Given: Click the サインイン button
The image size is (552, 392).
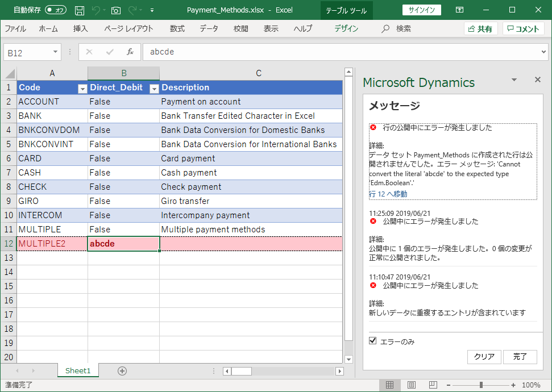Looking at the screenshot, I should [x=422, y=10].
